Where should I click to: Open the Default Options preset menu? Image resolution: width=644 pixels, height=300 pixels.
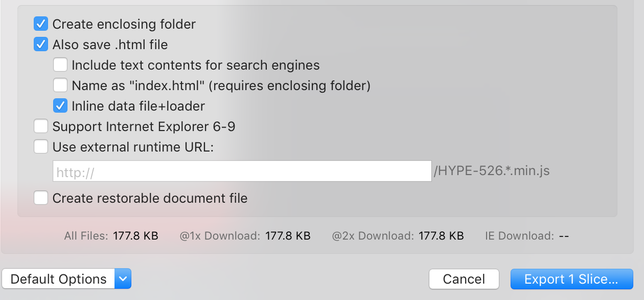pos(58,279)
